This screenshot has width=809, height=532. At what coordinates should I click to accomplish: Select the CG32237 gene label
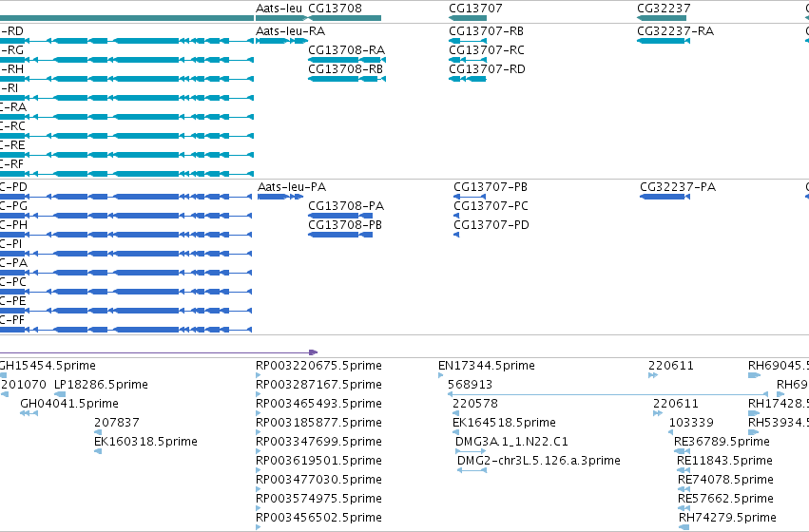pyautogui.click(x=664, y=9)
